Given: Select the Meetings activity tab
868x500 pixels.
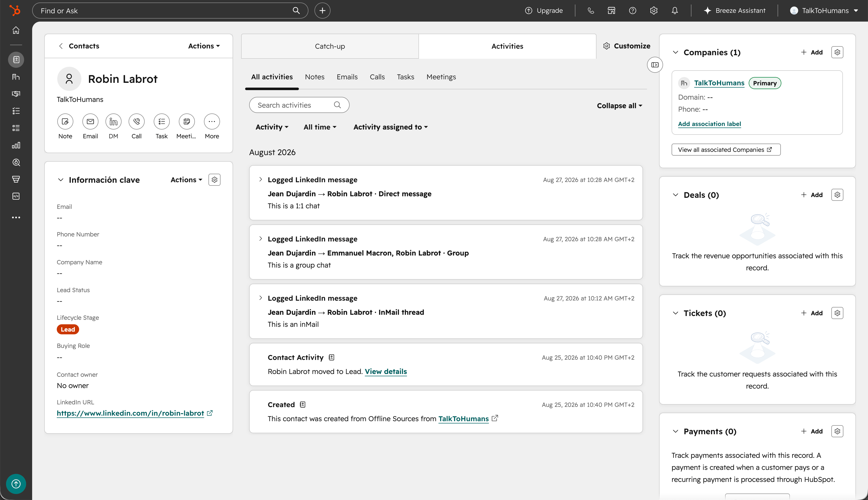Looking at the screenshot, I should (x=441, y=77).
